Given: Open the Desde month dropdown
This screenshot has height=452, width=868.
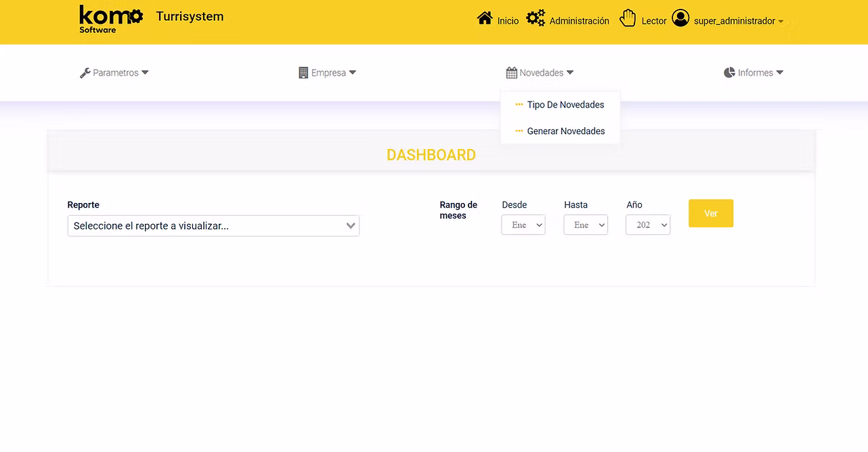Looking at the screenshot, I should point(523,225).
